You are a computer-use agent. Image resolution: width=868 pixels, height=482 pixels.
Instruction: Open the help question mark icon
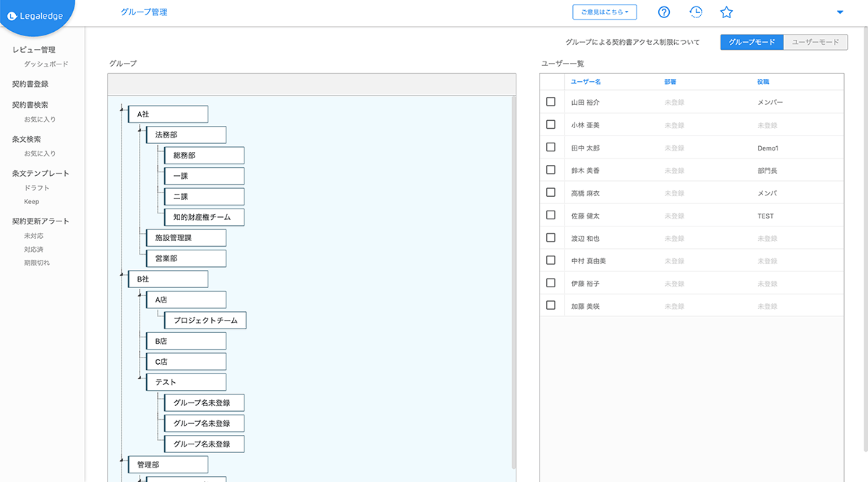point(664,12)
